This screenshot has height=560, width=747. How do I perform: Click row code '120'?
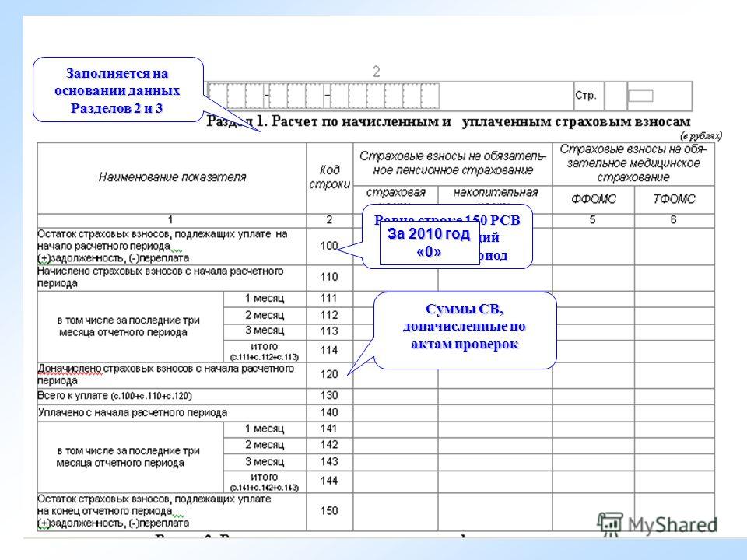329,374
